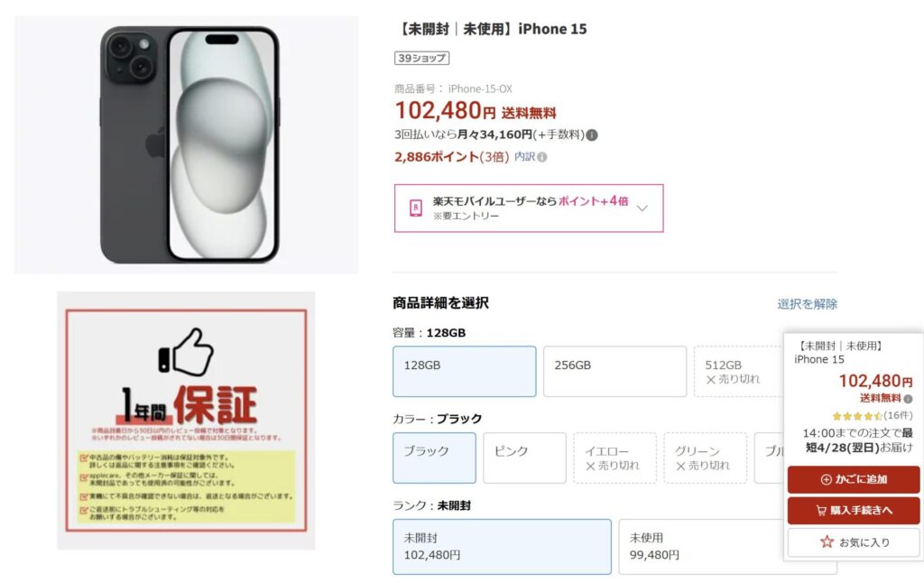Click the star icon in お気に入り button
The image size is (924, 583).
pyautogui.click(x=827, y=541)
